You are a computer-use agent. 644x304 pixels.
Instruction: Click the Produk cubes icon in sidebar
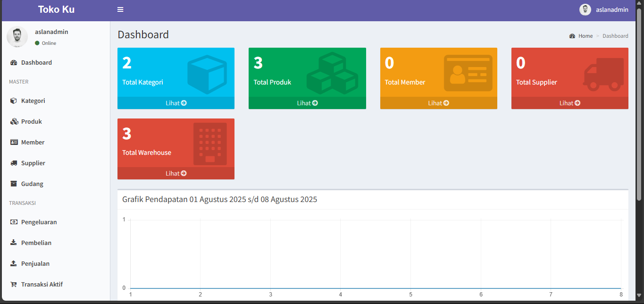tap(14, 122)
